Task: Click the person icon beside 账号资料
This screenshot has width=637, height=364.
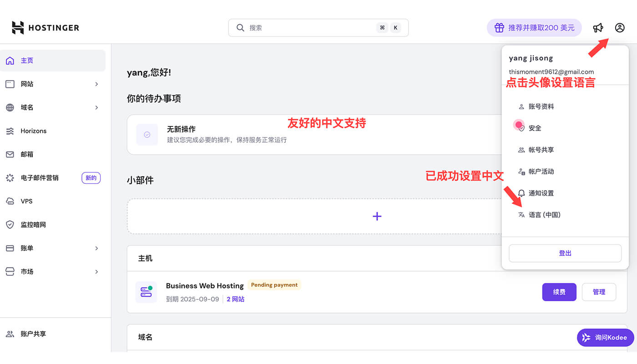Action: (x=521, y=106)
